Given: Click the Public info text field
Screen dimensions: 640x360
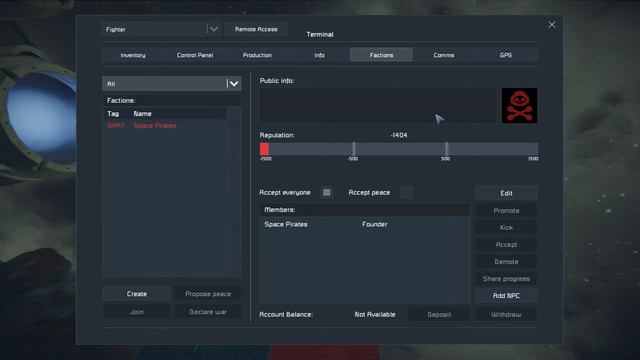Looking at the screenshot, I should click(x=378, y=105).
